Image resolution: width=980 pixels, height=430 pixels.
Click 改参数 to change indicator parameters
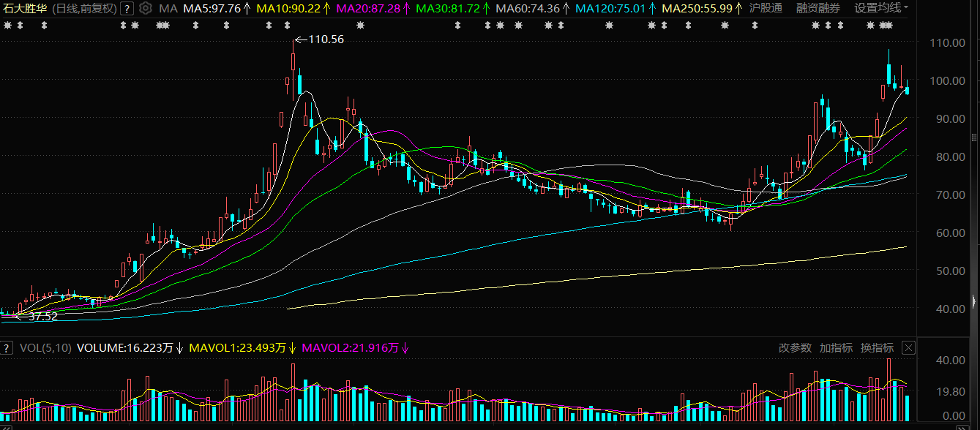(795, 348)
